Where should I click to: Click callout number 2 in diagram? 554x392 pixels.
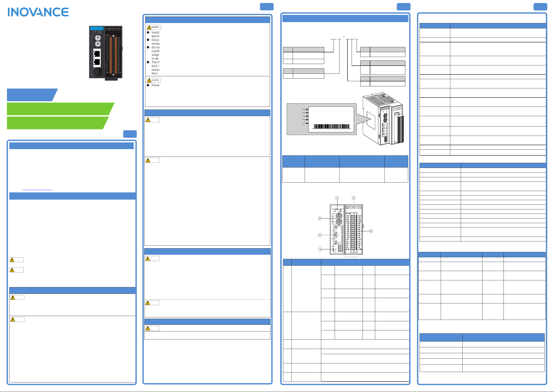(x=354, y=198)
